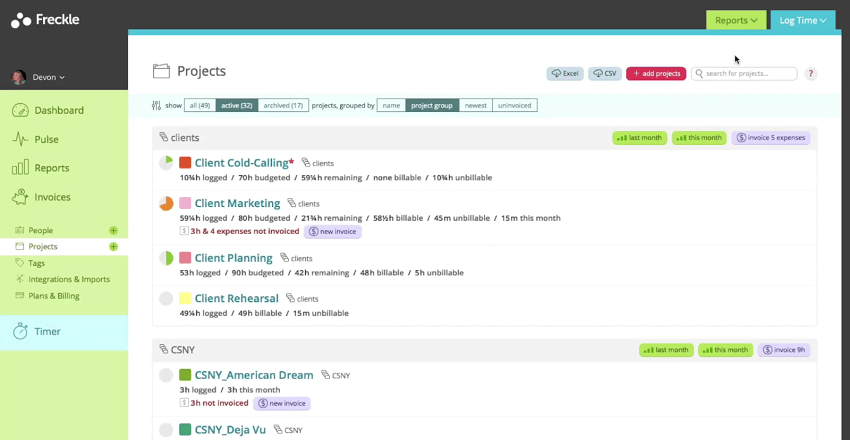Screen dimensions: 850x440
Task: Go to Tags in sidebar
Action: pyautogui.click(x=37, y=263)
